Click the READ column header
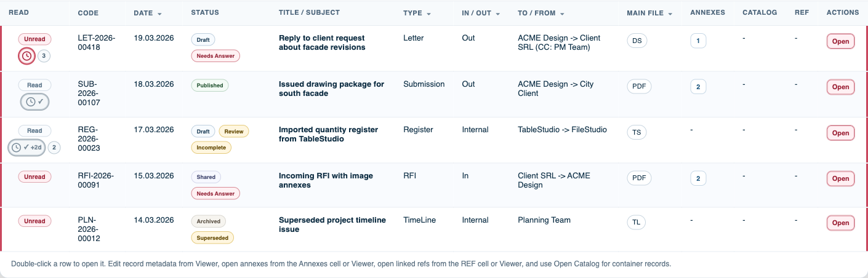The image size is (868, 278). point(18,12)
